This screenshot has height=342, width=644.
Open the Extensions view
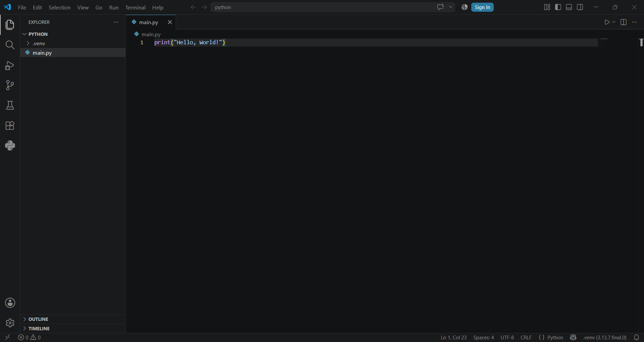pyautogui.click(x=10, y=125)
